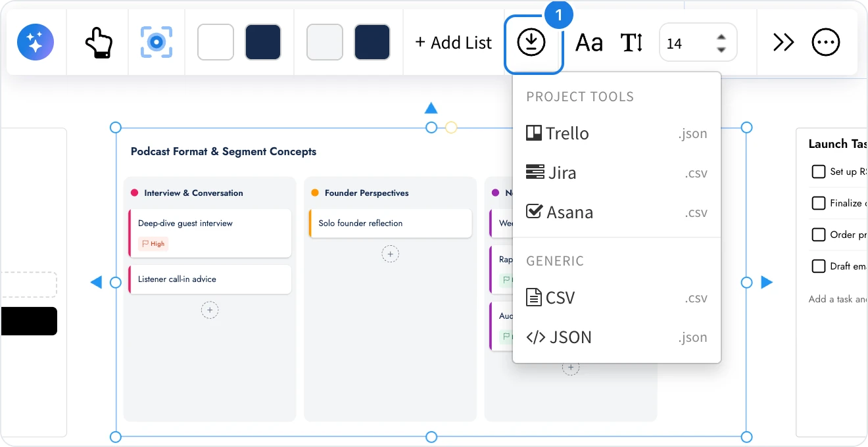Check the Finalize task checkbox

click(x=819, y=203)
